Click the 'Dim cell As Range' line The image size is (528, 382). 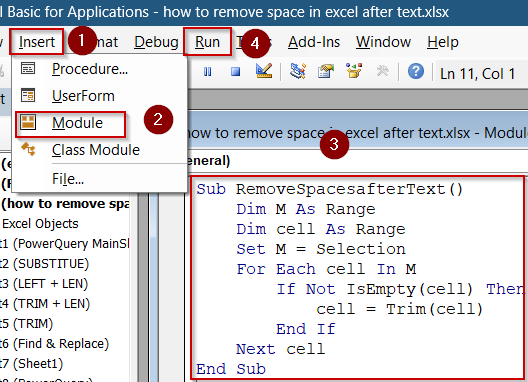[321, 229]
